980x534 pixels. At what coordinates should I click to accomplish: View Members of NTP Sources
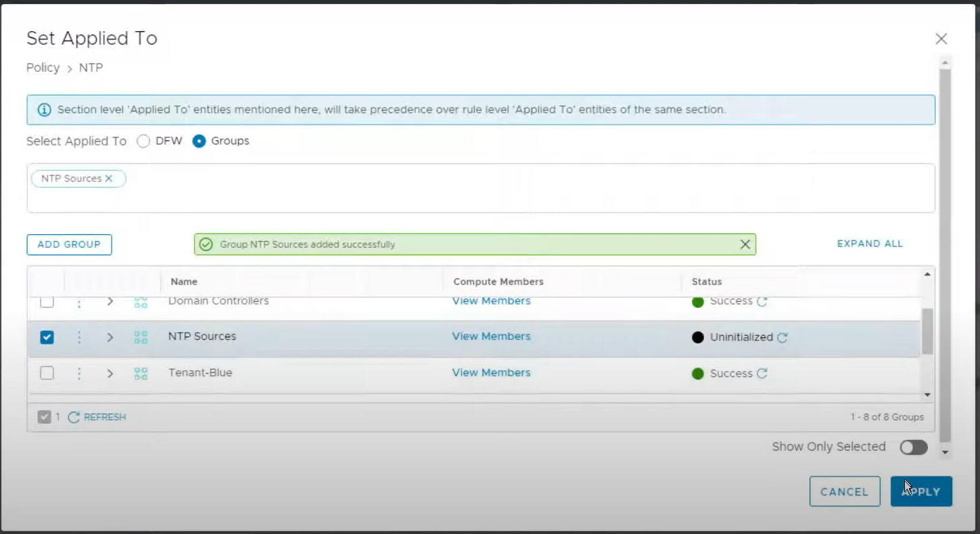[491, 336]
